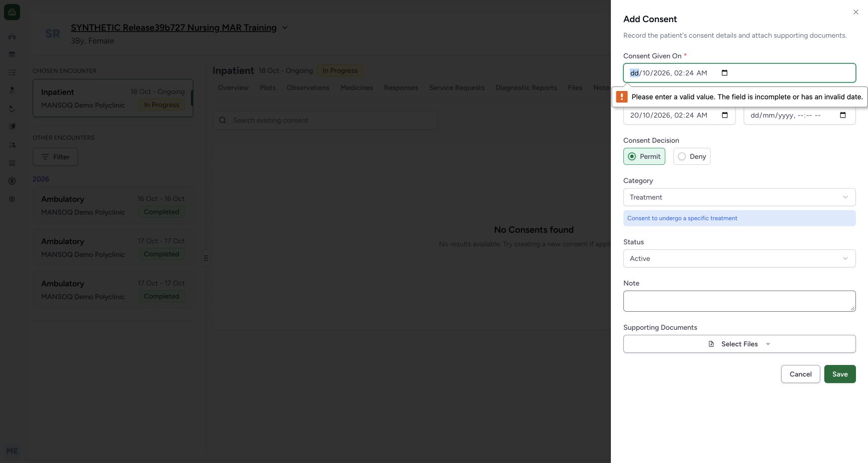Open calendar picker on the empty period end field
This screenshot has width=868, height=463.
(x=843, y=115)
